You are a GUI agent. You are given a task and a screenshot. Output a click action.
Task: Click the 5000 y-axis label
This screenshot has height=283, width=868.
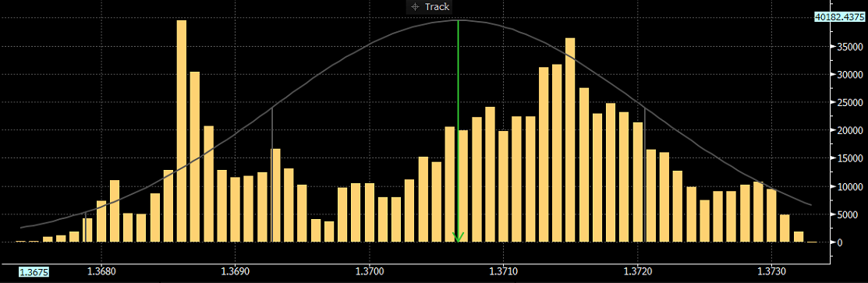852,214
